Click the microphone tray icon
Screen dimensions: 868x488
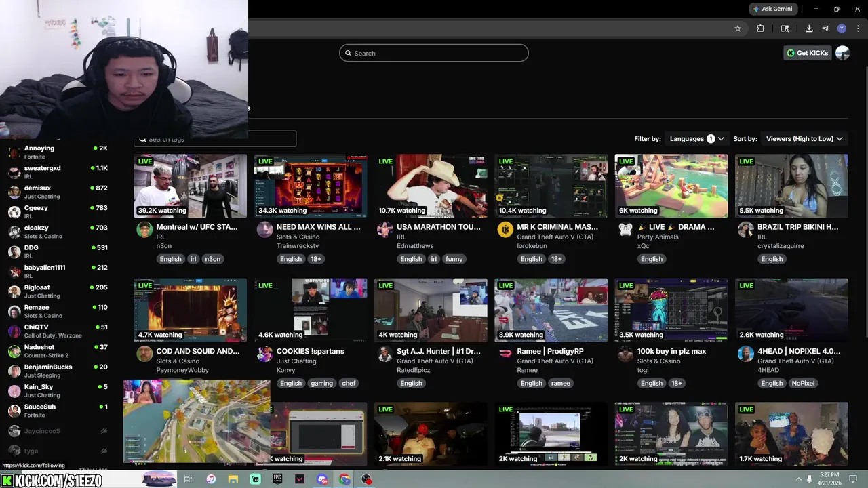click(810, 479)
